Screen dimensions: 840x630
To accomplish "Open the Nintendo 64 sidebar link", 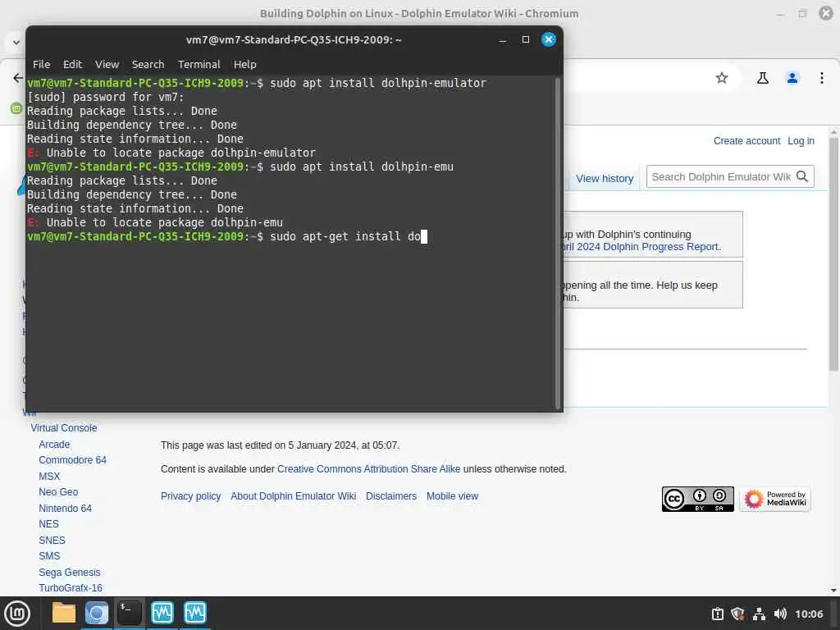I will point(66,508).
